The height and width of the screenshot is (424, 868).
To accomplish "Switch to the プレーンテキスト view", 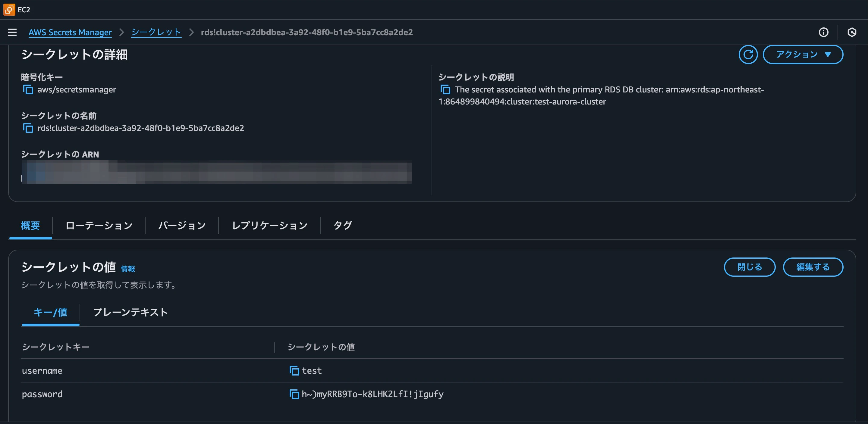I will (x=130, y=313).
